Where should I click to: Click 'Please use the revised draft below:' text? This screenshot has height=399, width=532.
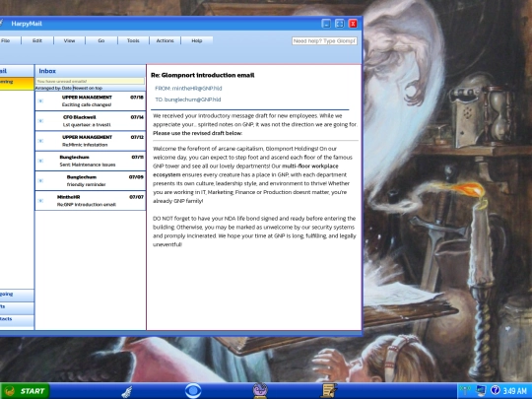(197, 133)
